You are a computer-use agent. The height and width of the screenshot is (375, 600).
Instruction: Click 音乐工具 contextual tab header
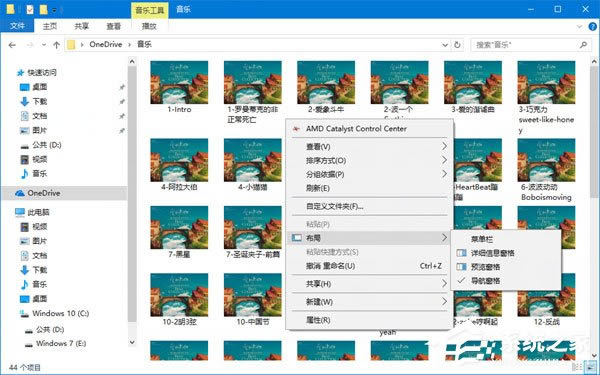(x=150, y=10)
